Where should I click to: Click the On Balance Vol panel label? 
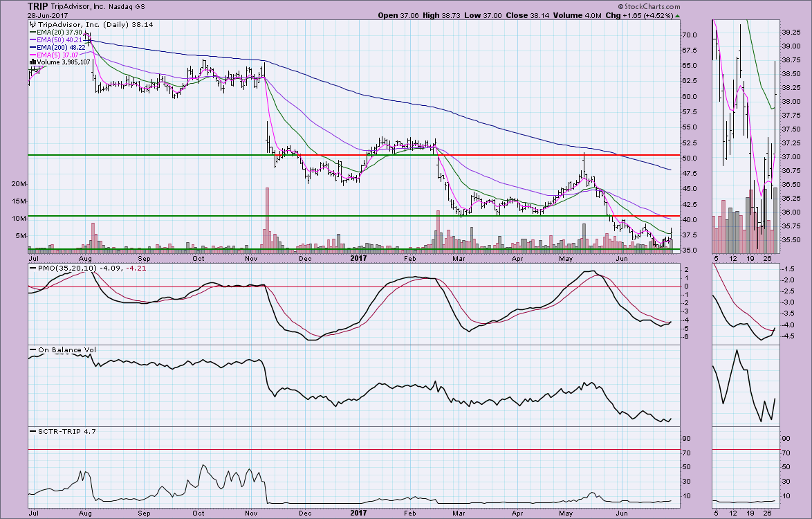[x=62, y=350]
